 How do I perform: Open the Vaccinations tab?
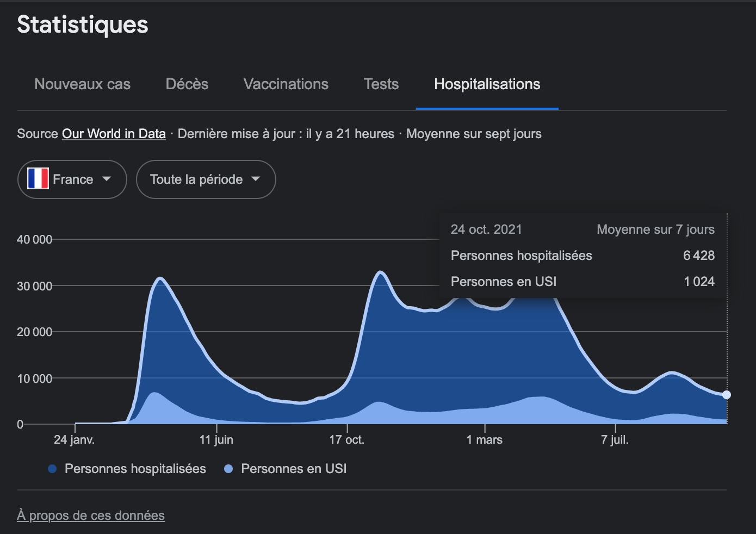[x=286, y=84]
